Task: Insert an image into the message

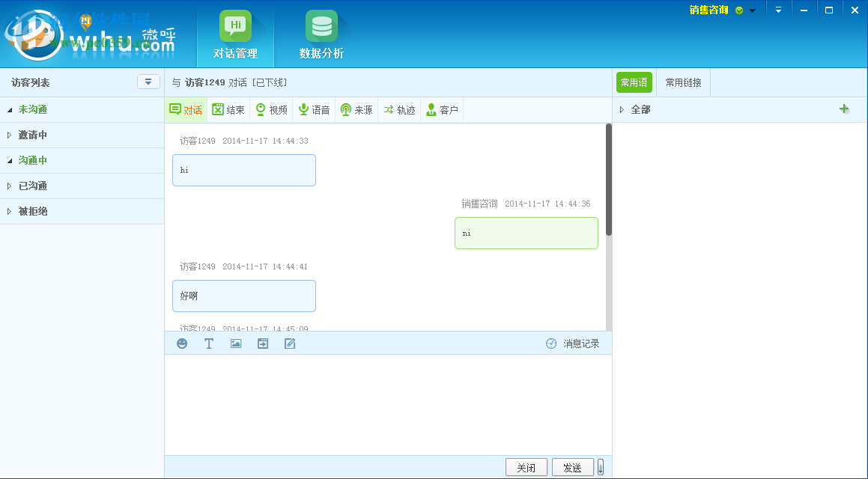Action: tap(236, 344)
